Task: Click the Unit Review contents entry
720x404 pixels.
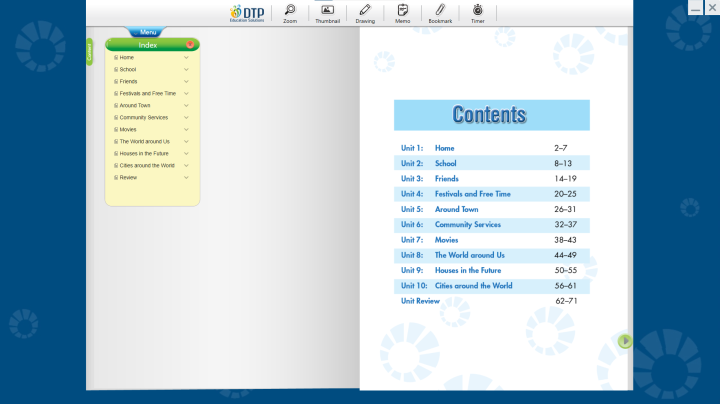Action: [420, 301]
